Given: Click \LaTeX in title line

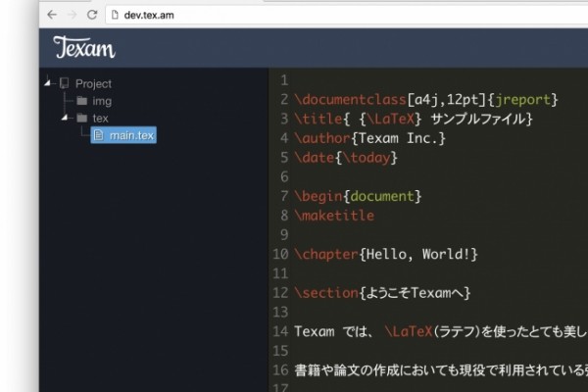Looking at the screenshot, I should (390, 119).
